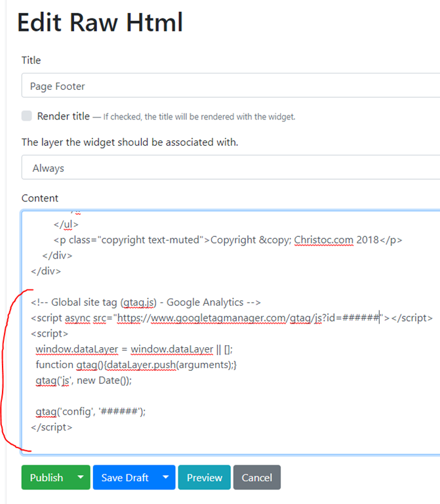The image size is (440, 504).
Task: Click the closing </script> tag on its own line
Action: point(52,427)
